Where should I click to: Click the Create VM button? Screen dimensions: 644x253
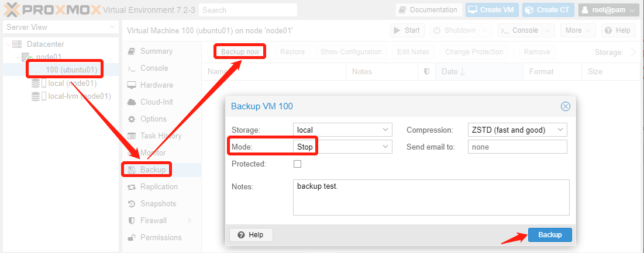pos(492,10)
